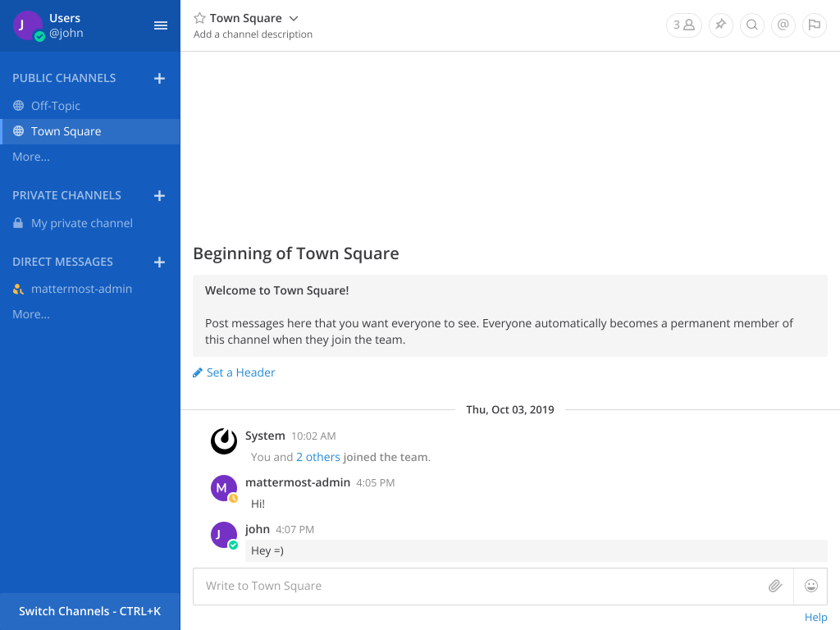Open direct message with mattermost-admin
840x630 pixels.
pos(81,289)
